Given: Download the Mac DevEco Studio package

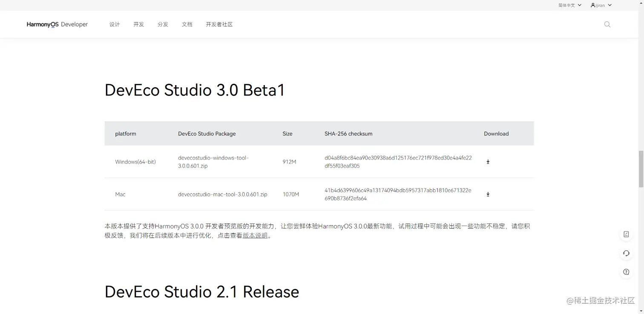Looking at the screenshot, I should pos(488,194).
